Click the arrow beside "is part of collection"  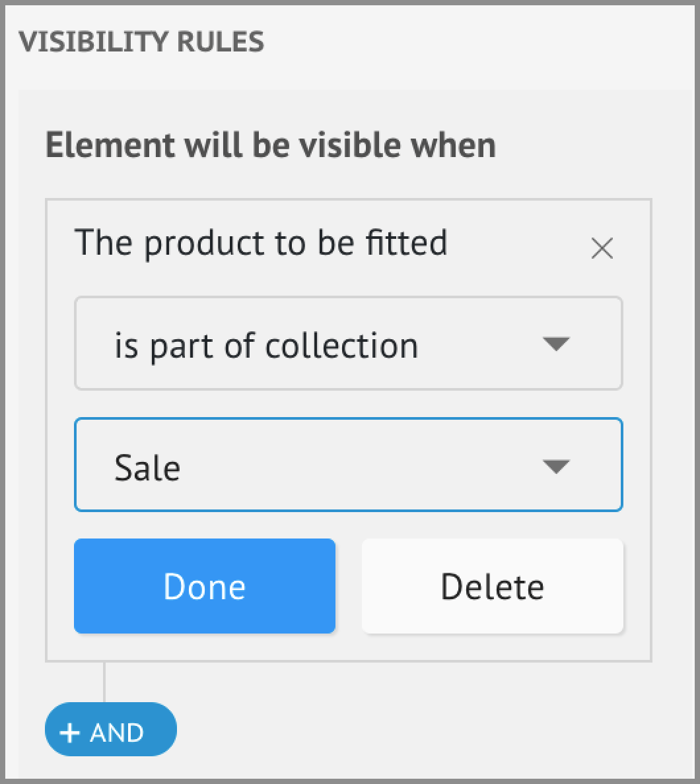[555, 344]
